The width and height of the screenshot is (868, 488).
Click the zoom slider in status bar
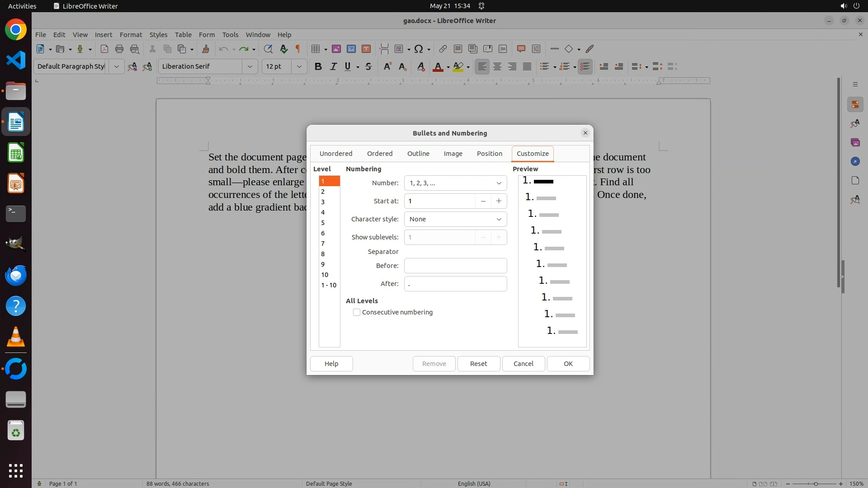tap(815, 483)
